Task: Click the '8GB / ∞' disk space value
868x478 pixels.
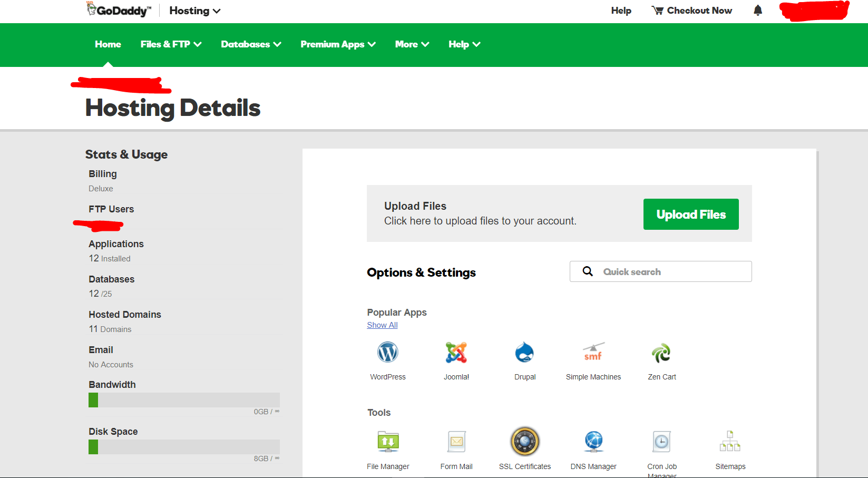Action: [267, 459]
